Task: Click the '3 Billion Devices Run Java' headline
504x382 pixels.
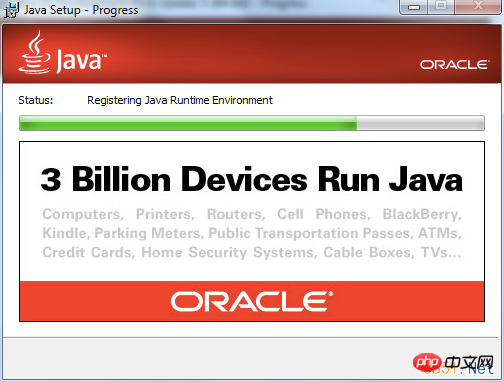Action: 252,179
